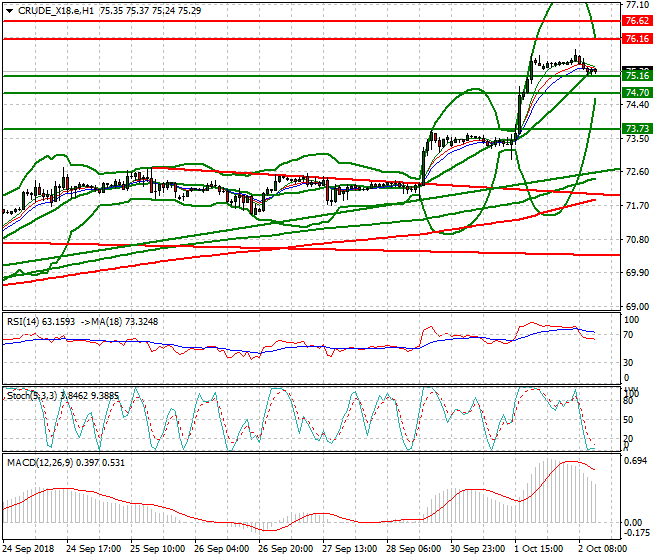This screenshot has width=660, height=560.
Task: Click the 2 Oct 08:00 time axis label
Action: (604, 549)
